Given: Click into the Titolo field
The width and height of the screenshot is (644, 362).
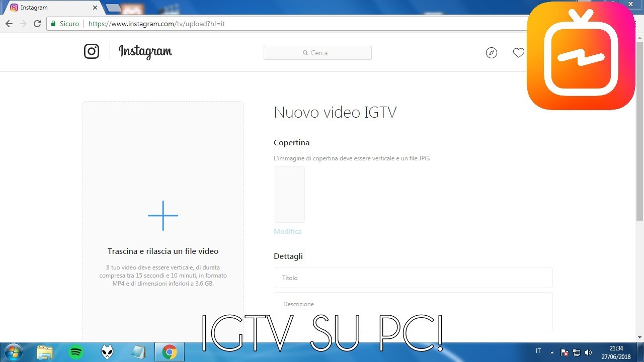Looking at the screenshot, I should [413, 278].
